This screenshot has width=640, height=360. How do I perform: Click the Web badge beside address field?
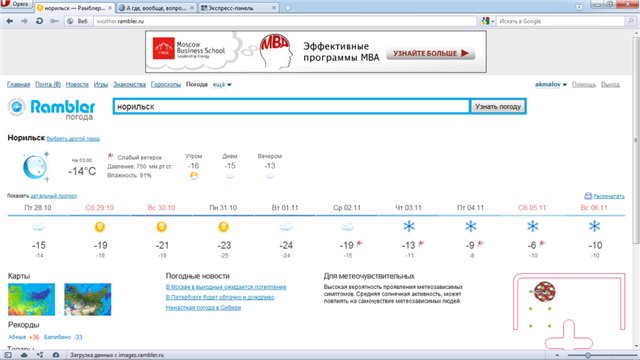coord(77,21)
